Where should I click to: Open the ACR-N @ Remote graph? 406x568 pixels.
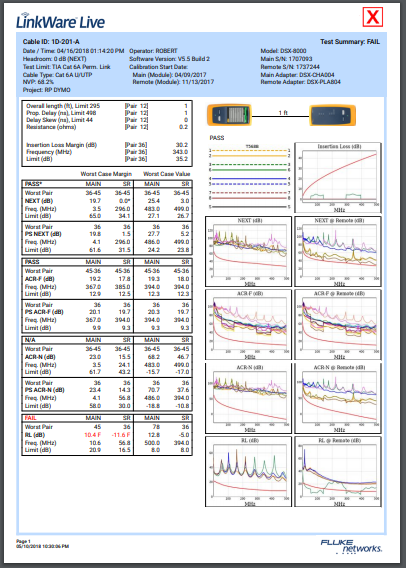tap(338, 398)
